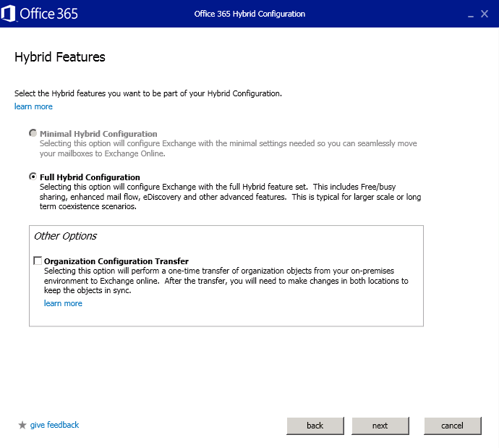
Task: Close the Hybrid Configuration window
Action: tap(485, 14)
